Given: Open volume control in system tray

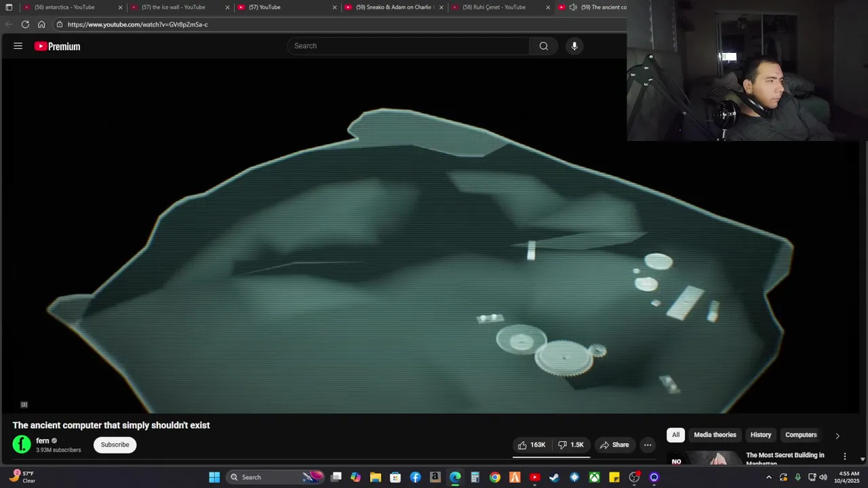Looking at the screenshot, I should [823, 477].
